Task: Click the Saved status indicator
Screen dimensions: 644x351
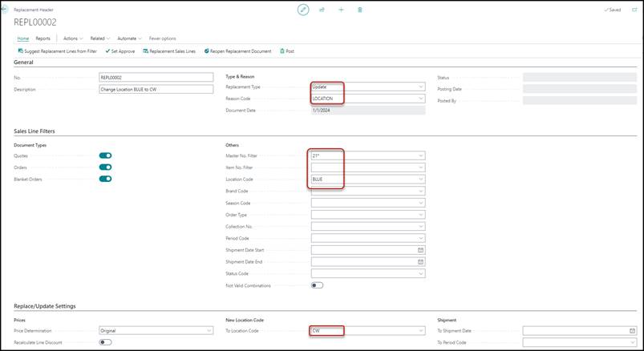Action: pyautogui.click(x=613, y=10)
